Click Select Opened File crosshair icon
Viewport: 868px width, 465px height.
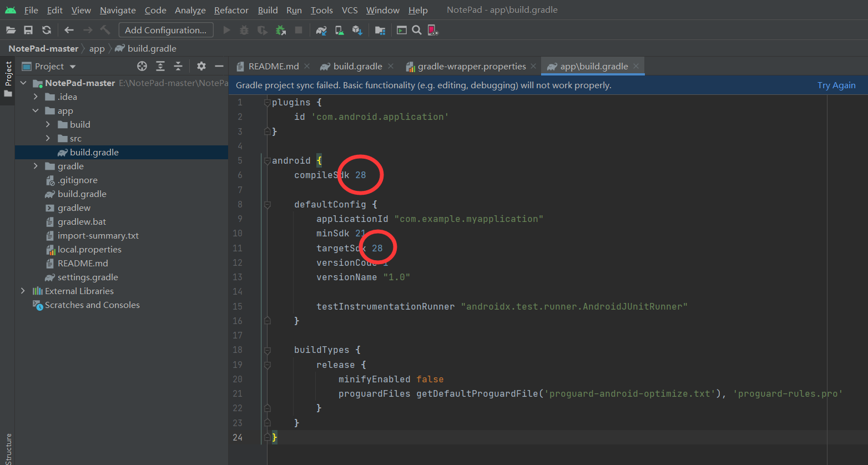(142, 66)
